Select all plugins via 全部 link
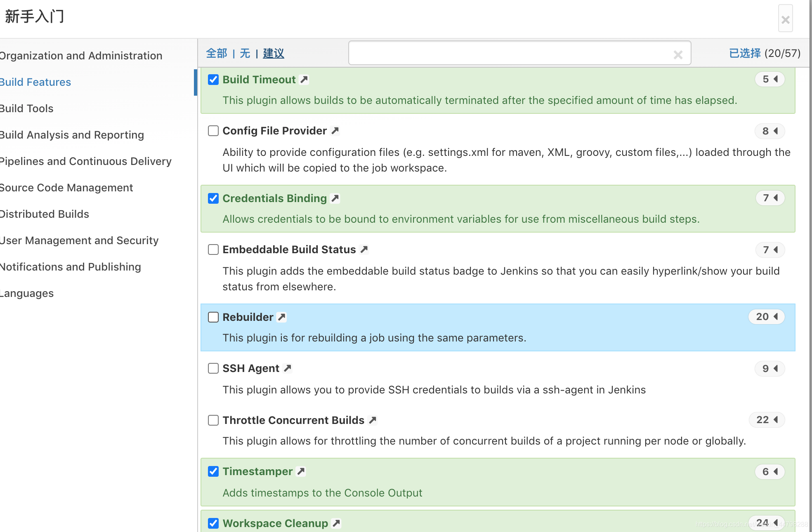 [217, 54]
